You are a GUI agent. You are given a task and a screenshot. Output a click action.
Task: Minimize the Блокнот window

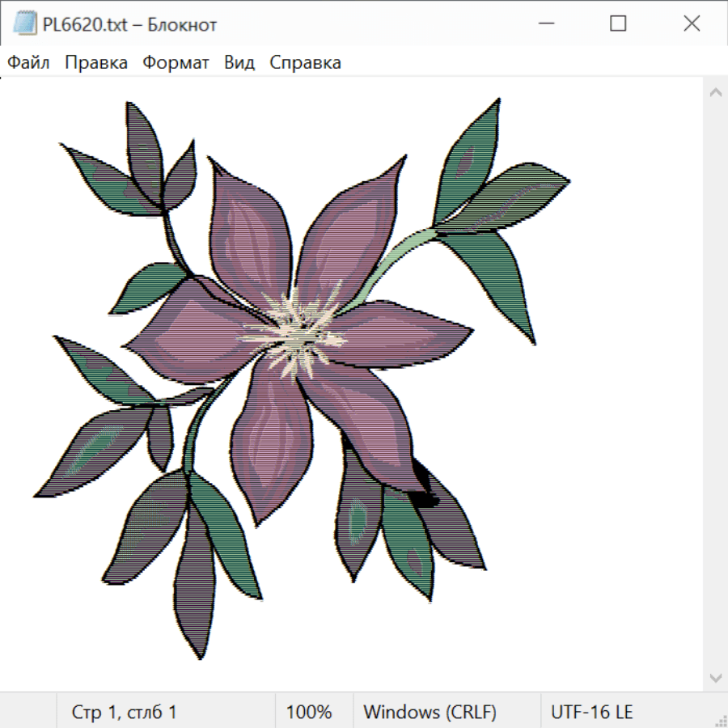tap(544, 24)
